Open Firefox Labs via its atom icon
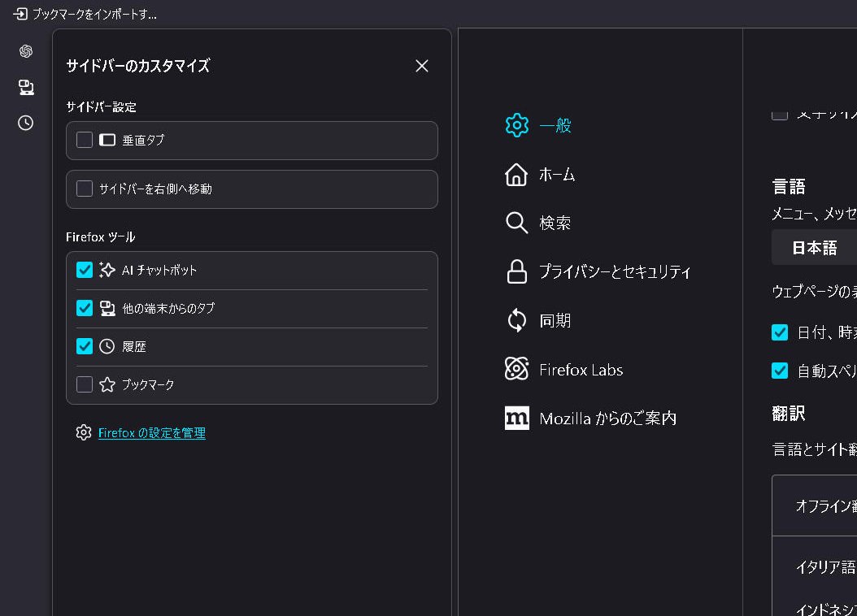857x616 pixels. pyautogui.click(x=517, y=369)
